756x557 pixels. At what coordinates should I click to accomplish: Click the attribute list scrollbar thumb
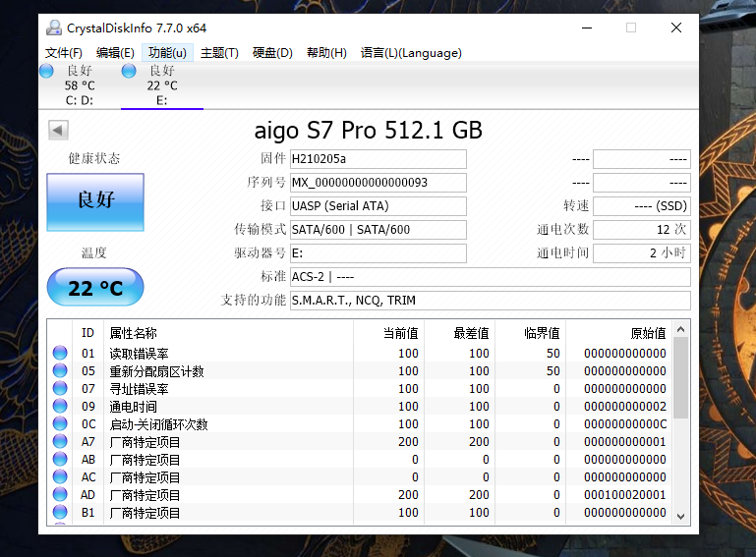(x=680, y=378)
